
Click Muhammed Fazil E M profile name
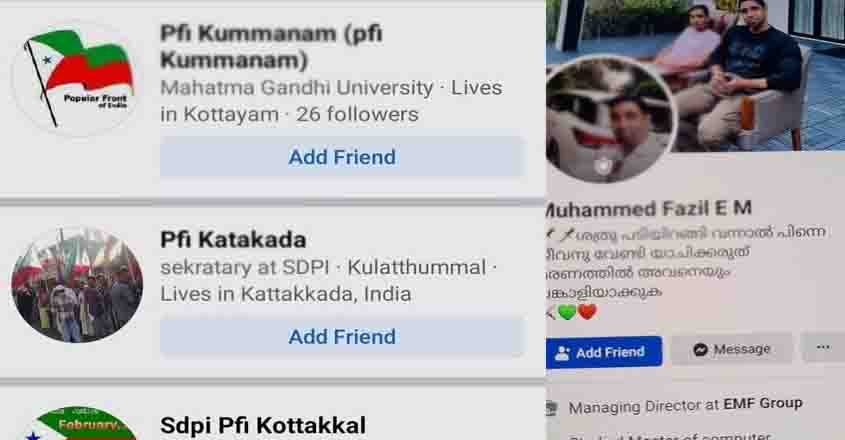[x=649, y=209]
